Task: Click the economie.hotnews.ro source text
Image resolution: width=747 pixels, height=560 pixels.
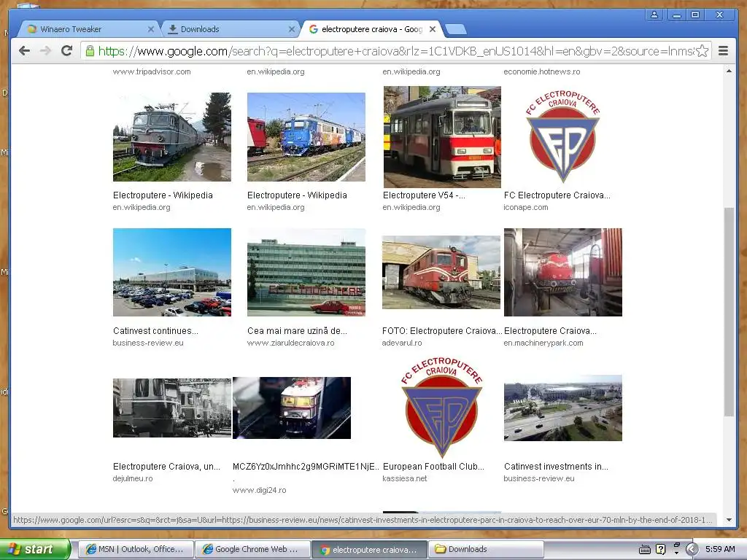Action: [x=542, y=72]
